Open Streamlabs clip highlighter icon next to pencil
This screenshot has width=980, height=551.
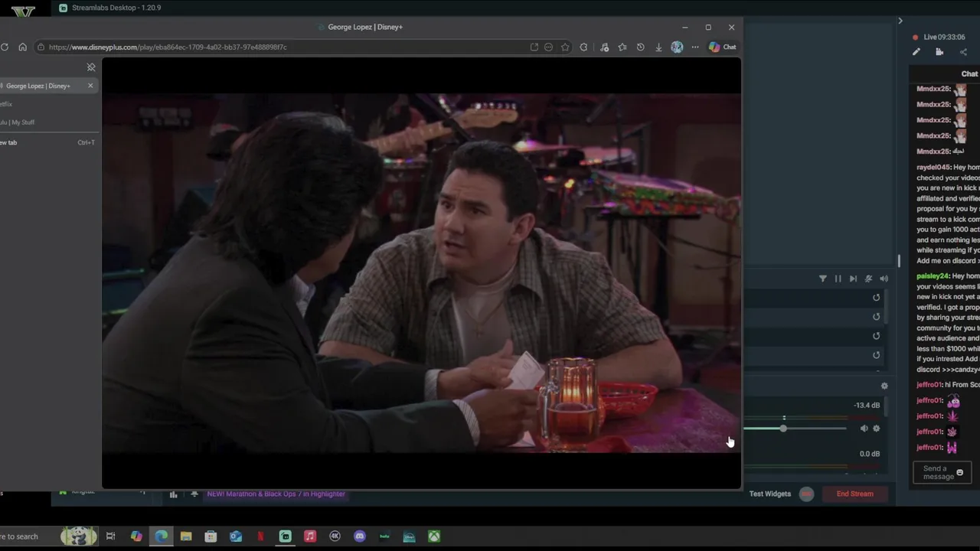tap(939, 52)
